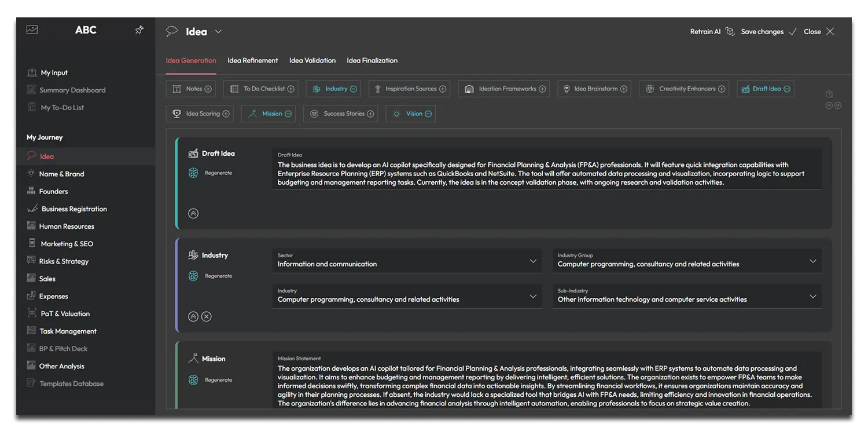868x431 pixels.
Task: Toggle off the Industry chip
Action: pyautogui.click(x=354, y=89)
